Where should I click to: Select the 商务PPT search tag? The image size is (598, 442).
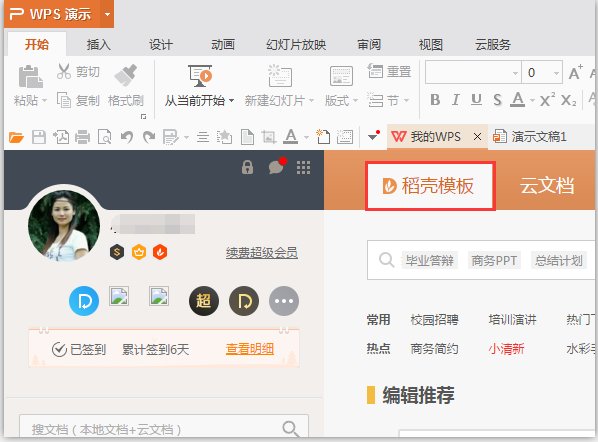tap(494, 260)
